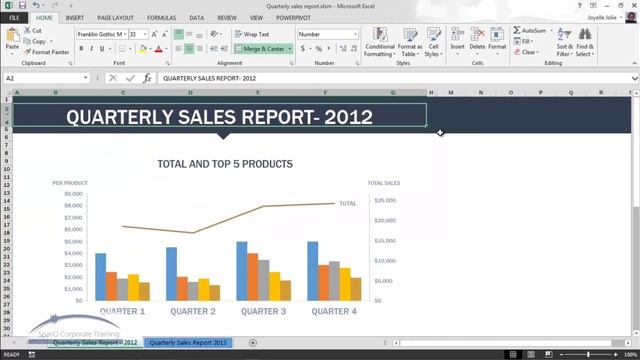Toggle Wrap Text

(252, 34)
